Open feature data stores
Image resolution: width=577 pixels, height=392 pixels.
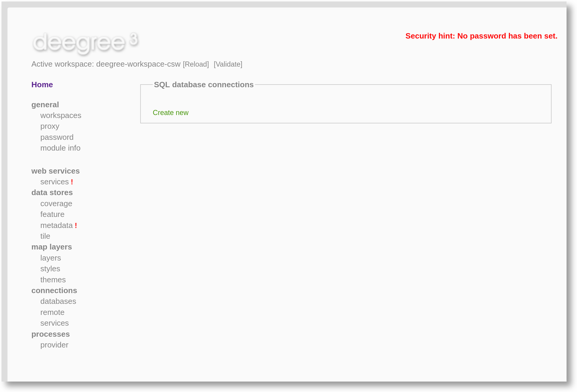[x=52, y=214]
